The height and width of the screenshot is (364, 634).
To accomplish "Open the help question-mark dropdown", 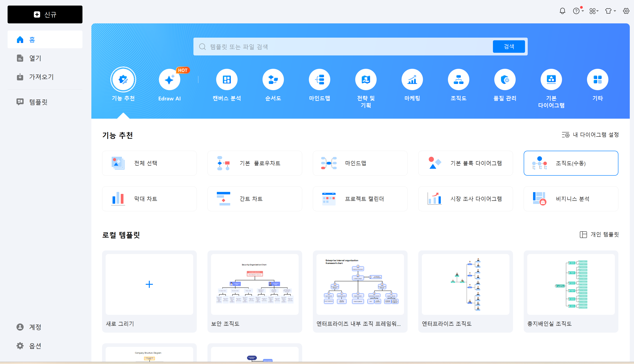I will tap(578, 11).
